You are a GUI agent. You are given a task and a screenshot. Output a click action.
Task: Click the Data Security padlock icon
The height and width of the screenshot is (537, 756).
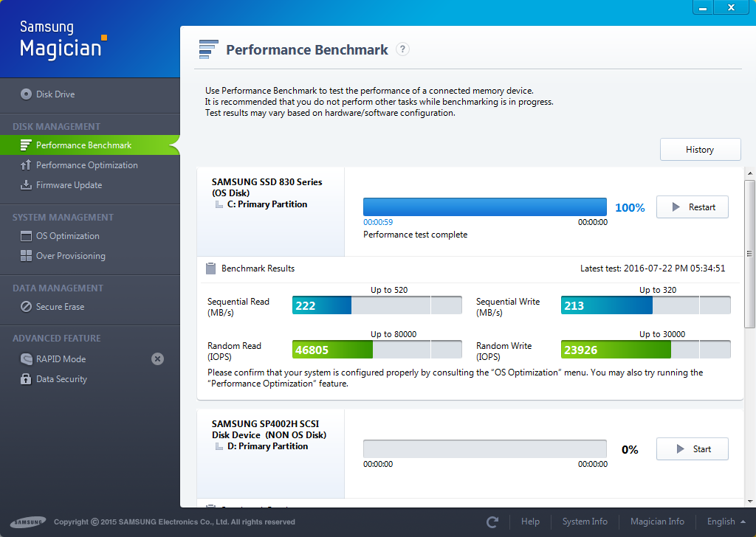pyautogui.click(x=26, y=379)
